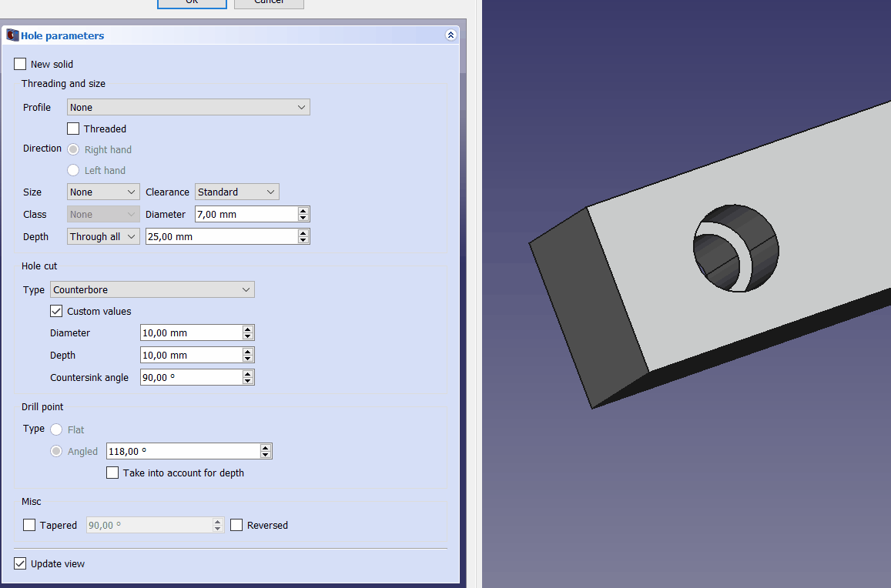
Task: Select the Angled drill point radio
Action: tap(56, 451)
